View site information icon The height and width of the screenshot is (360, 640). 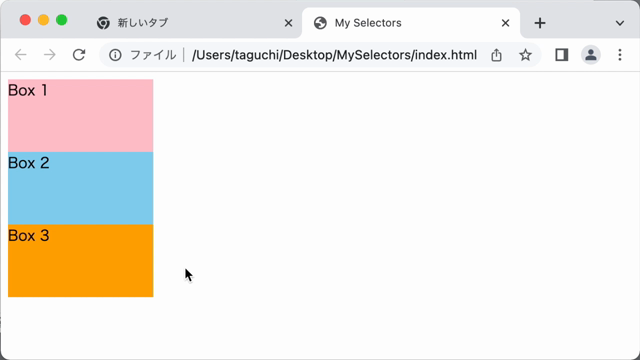115,55
